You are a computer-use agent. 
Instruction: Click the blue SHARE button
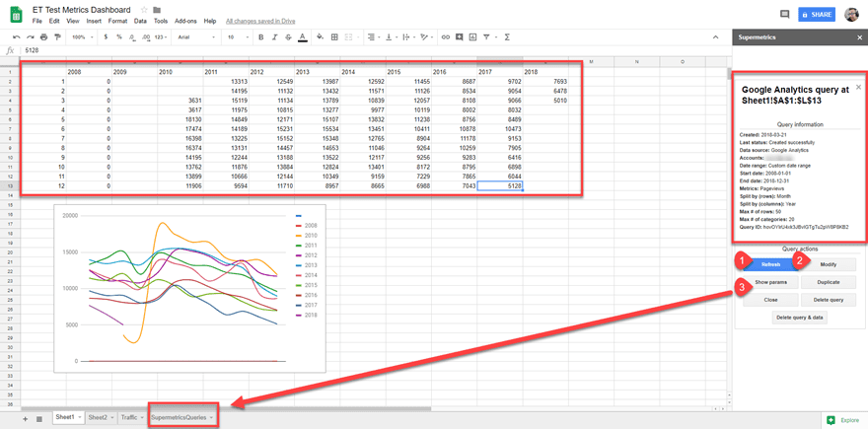(817, 15)
